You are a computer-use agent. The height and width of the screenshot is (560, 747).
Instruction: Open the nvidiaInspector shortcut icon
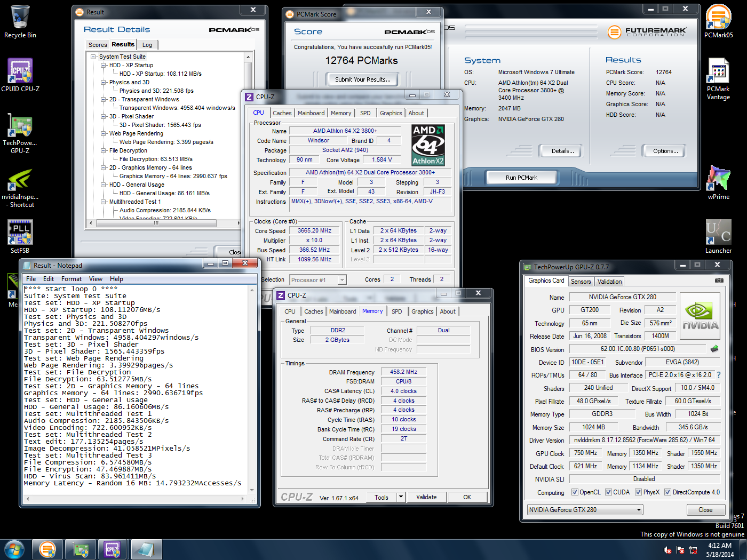[20, 188]
